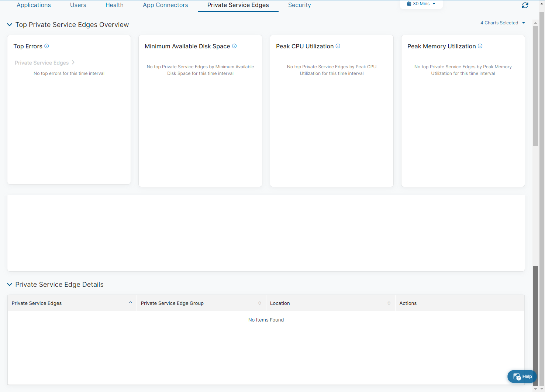Click info icon beside Minimum Available Disk Space
Viewport: 545px width, 392px height.
(x=234, y=46)
